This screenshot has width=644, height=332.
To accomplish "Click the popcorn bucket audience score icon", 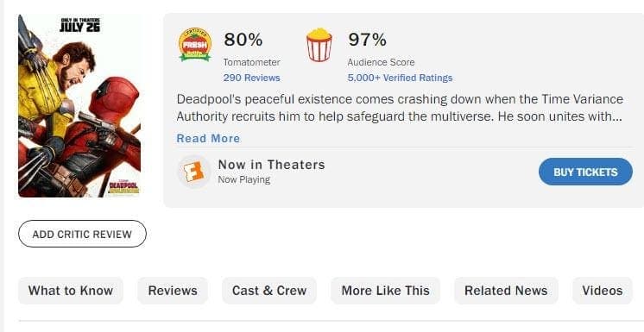I will click(x=319, y=45).
